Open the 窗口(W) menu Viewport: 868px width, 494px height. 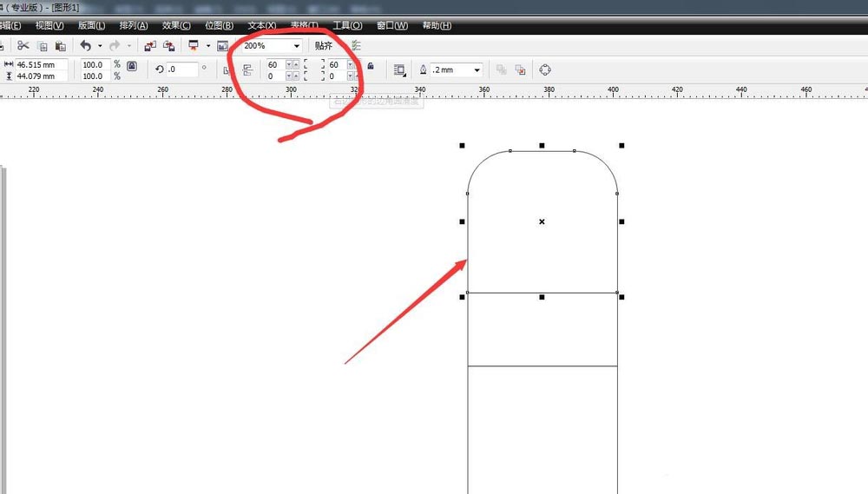point(392,25)
